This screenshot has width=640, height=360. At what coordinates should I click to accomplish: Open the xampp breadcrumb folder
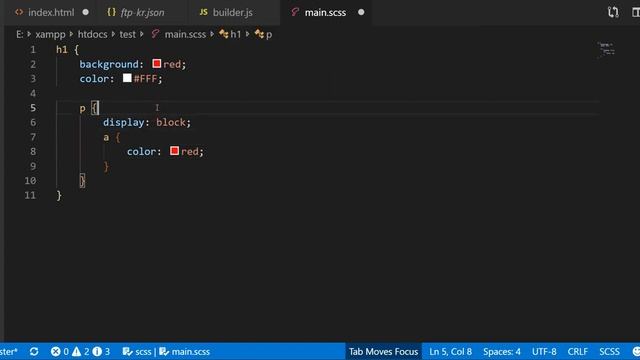tap(50, 34)
